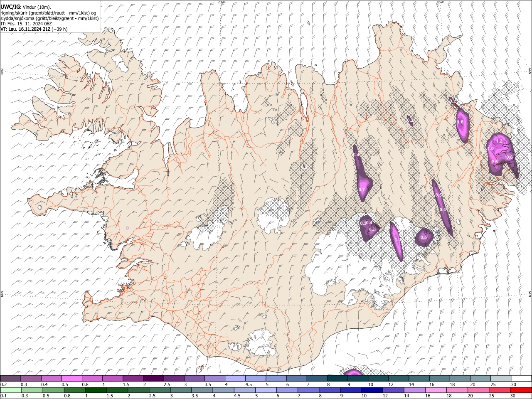Select the 'rigning/skúrir' legend description line
Viewport: 532px width, 399px height.
48,13
